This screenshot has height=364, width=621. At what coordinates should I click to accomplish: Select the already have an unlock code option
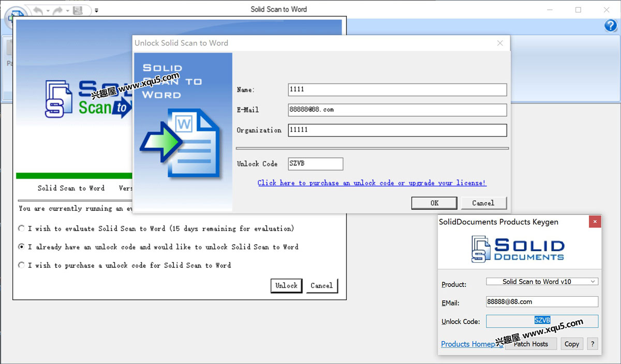(x=158, y=247)
